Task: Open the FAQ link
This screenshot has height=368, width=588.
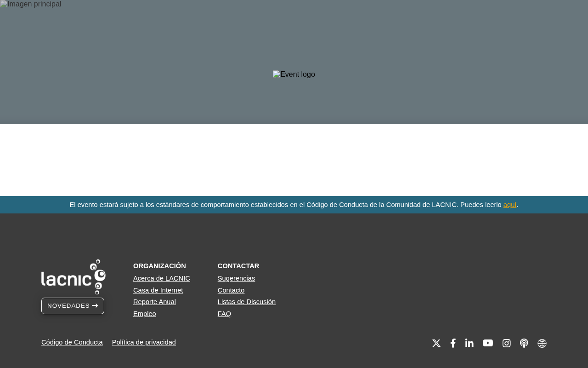Action: tap(224, 314)
